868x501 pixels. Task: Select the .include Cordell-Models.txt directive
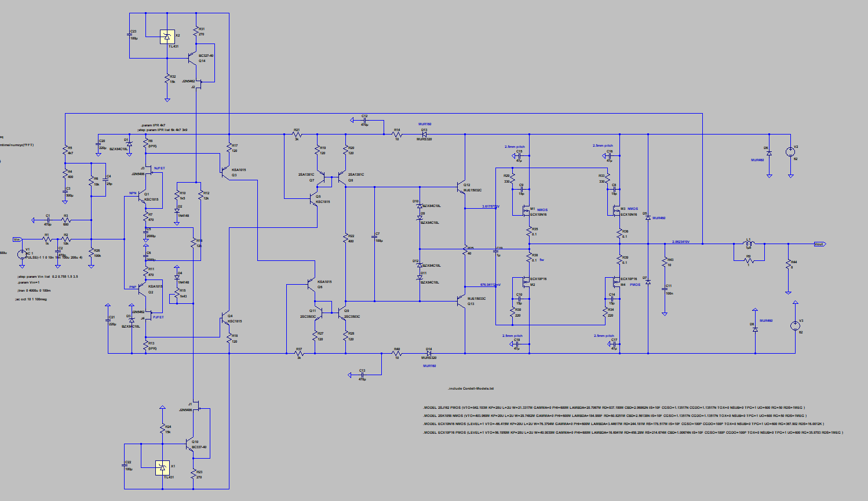[x=471, y=389]
